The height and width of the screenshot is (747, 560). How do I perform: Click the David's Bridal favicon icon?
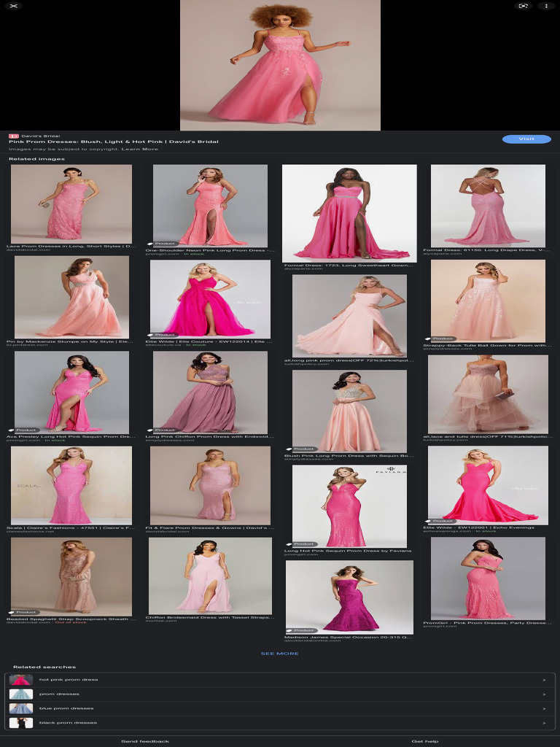click(13, 136)
